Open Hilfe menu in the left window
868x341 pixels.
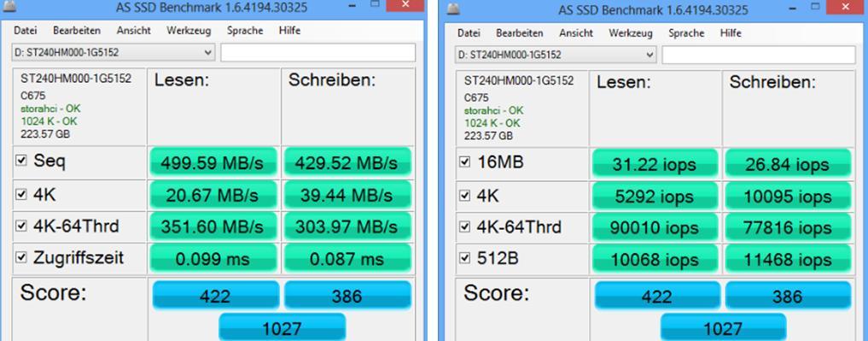coord(289,31)
